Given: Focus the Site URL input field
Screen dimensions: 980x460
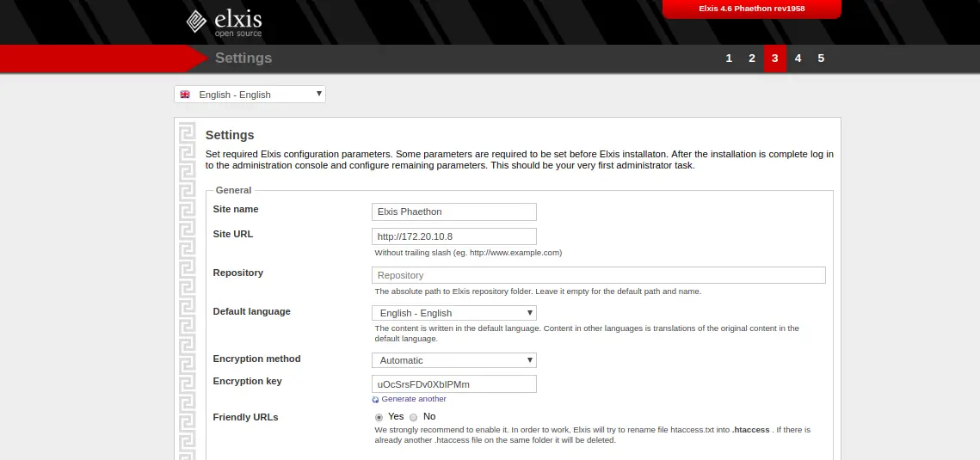Looking at the screenshot, I should (453, 236).
